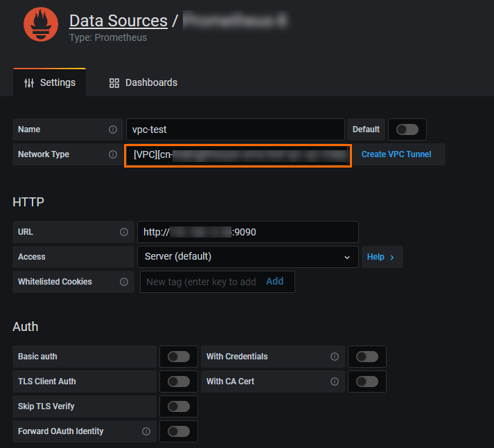Open the Network Type VPC selector
This screenshot has width=494, height=448.
coord(238,156)
